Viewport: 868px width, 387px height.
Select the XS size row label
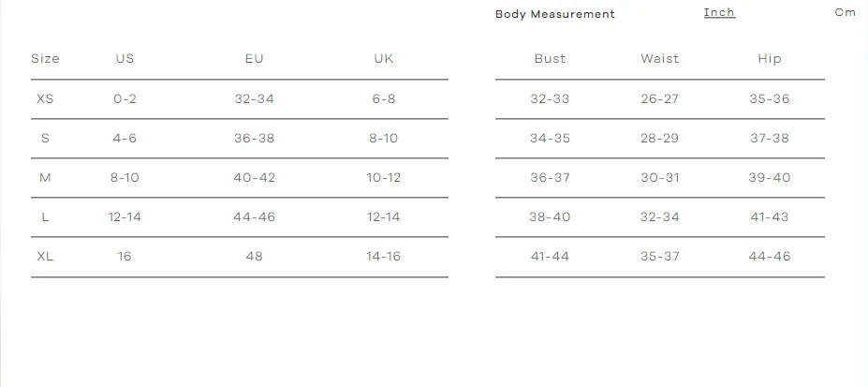pos(45,98)
